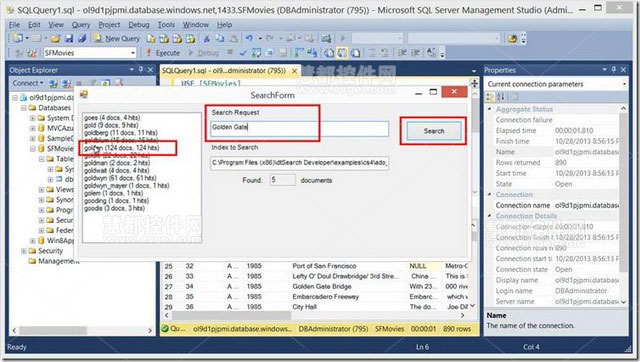Click the Categorized icon in Properties panel
Screen dimensions: 640x362
click(490, 97)
